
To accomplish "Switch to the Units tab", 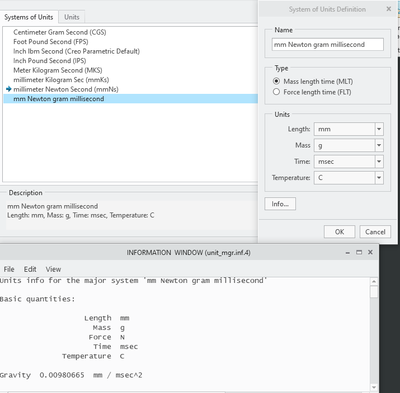I will click(x=72, y=17).
